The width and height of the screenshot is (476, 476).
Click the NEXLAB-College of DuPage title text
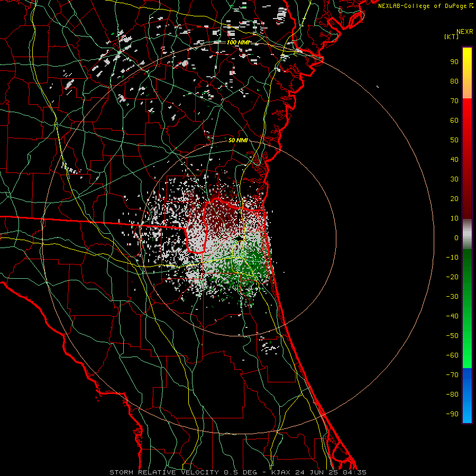coord(423,6)
